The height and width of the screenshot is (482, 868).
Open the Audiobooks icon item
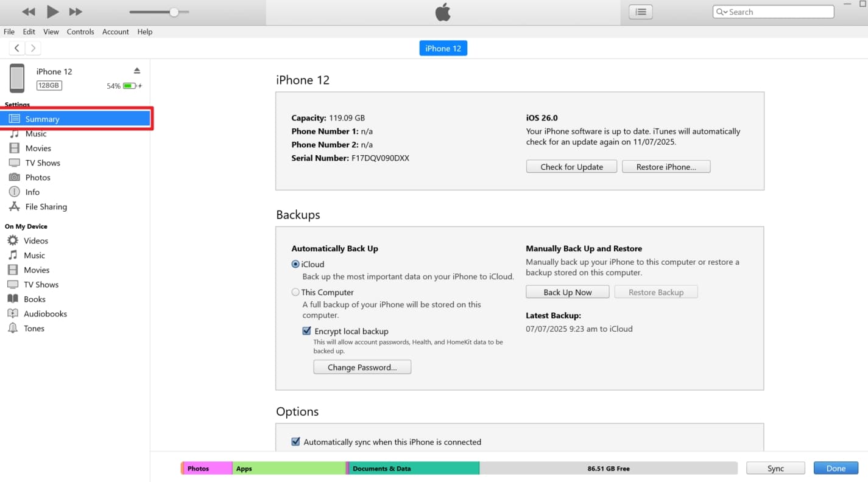click(x=13, y=313)
